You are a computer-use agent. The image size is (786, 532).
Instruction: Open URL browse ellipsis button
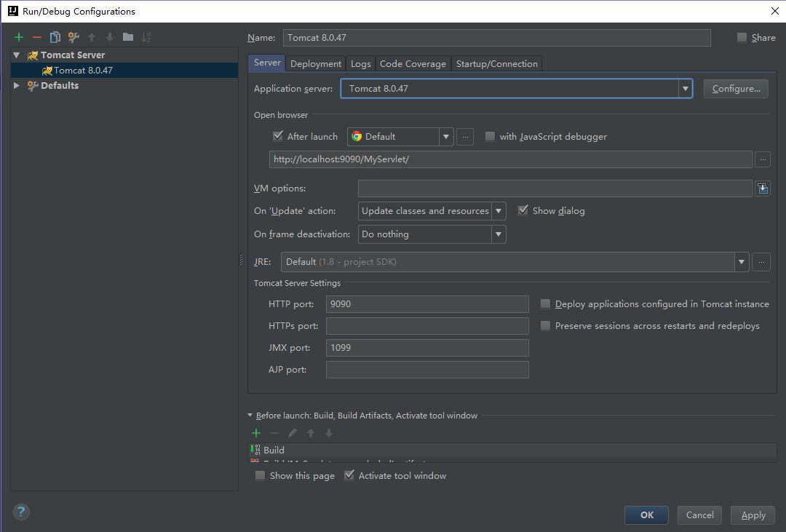[x=763, y=159]
